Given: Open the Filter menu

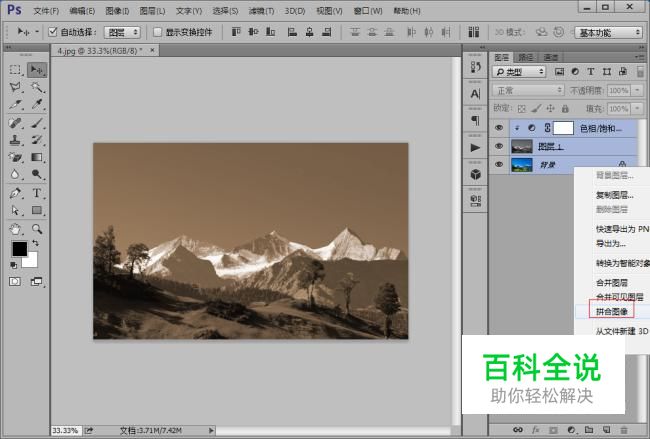Looking at the screenshot, I should [x=261, y=11].
